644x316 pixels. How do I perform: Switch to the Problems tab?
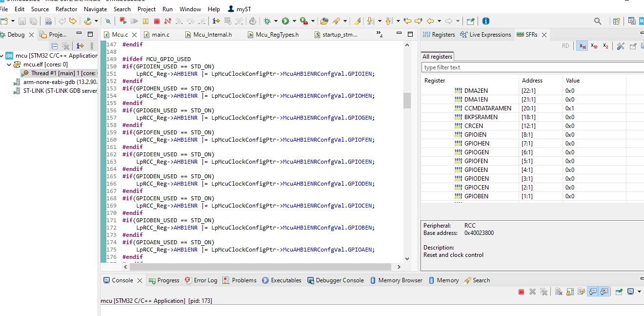click(239, 280)
